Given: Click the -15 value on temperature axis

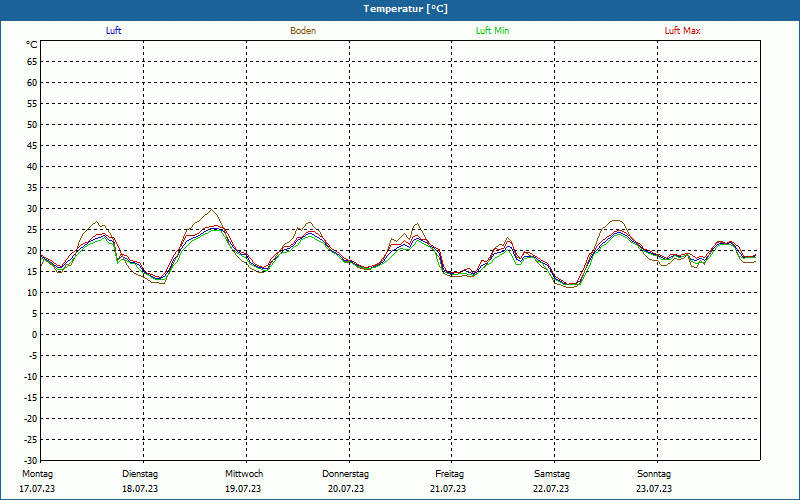Looking at the screenshot, I should [x=32, y=397].
